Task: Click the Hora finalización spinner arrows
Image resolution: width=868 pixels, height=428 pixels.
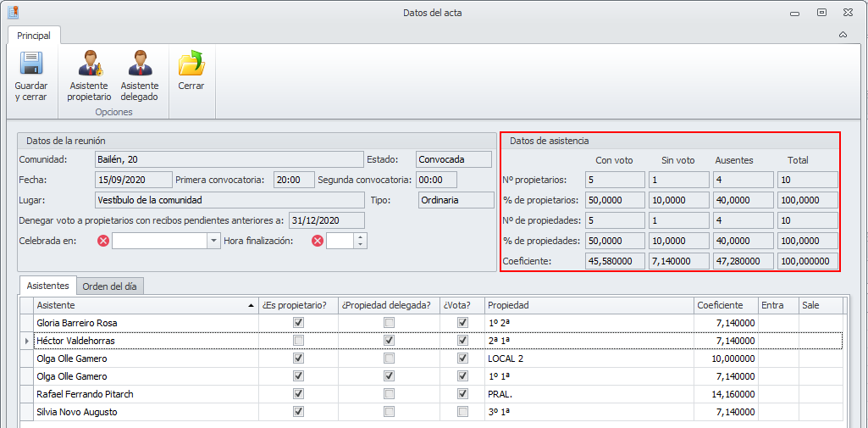Action: [x=360, y=241]
